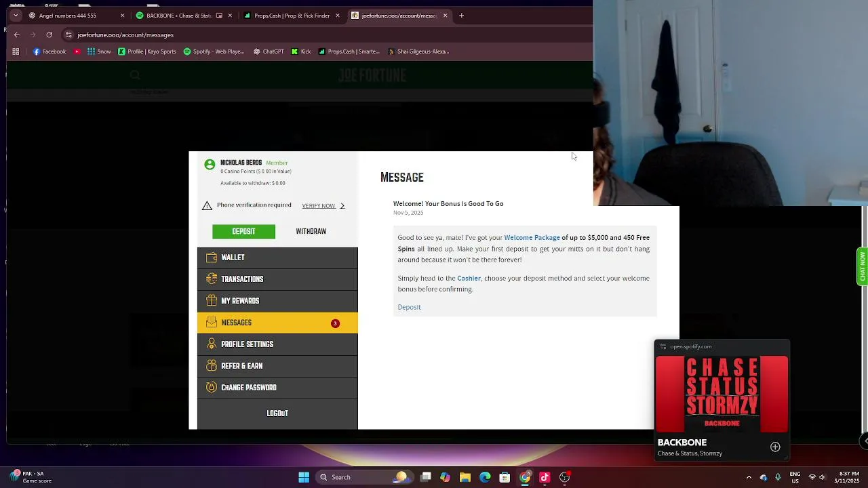The width and height of the screenshot is (868, 488).
Task: Open Task View in taskbar
Action: tap(425, 477)
